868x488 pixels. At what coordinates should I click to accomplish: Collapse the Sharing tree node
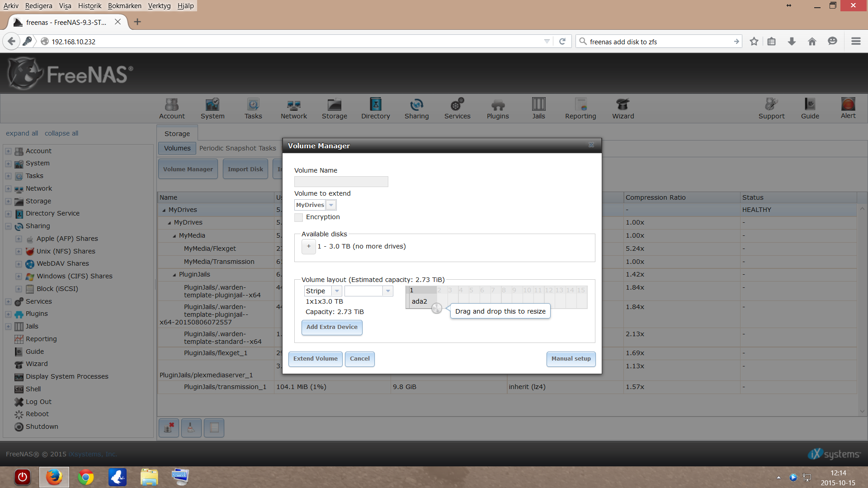tap(8, 226)
